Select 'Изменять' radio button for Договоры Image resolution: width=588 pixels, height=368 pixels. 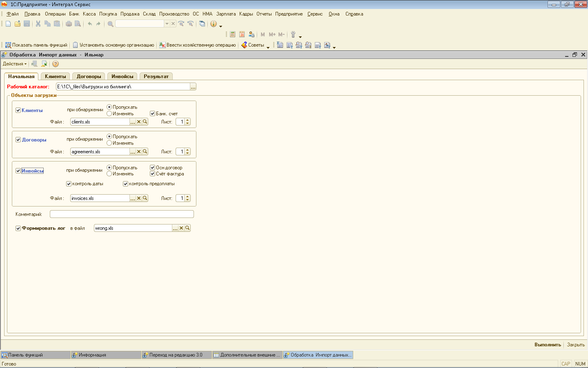(x=109, y=143)
